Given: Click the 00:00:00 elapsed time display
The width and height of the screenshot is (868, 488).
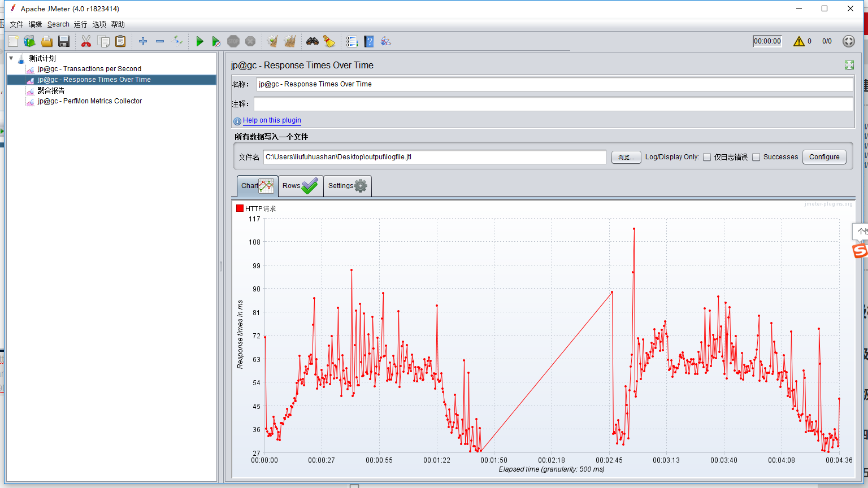Looking at the screenshot, I should [767, 41].
